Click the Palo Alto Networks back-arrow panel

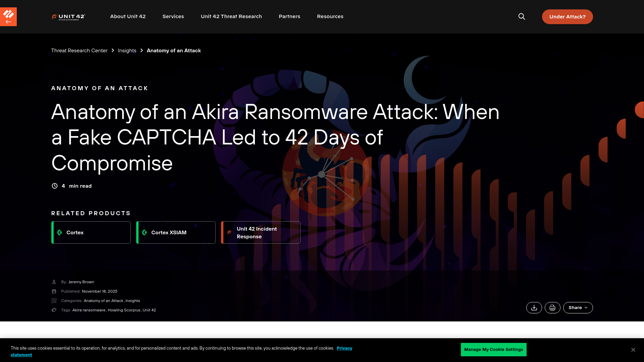click(8, 16)
